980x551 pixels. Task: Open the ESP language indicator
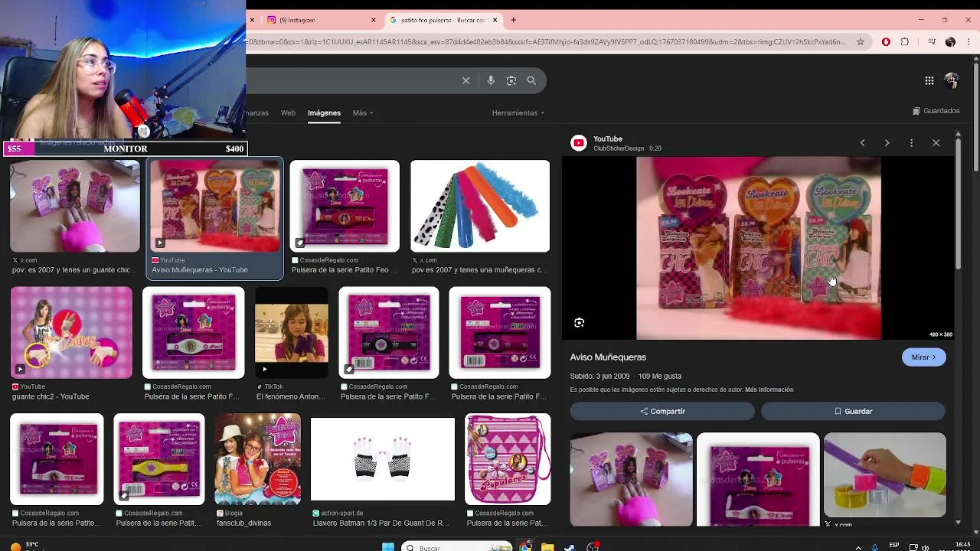(894, 546)
